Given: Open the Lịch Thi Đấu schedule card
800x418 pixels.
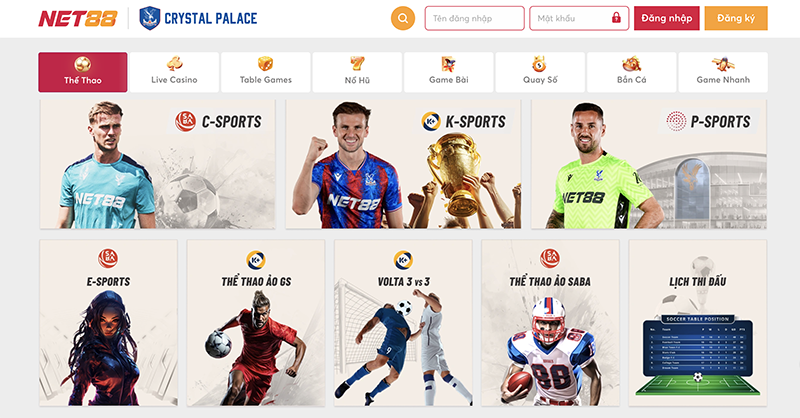Looking at the screenshot, I should (x=697, y=323).
